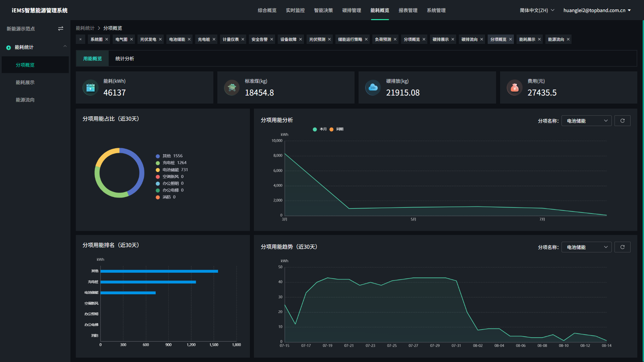Select 能源流向 in the sidebar
Screen dimensions: 644x362
click(x=25, y=100)
